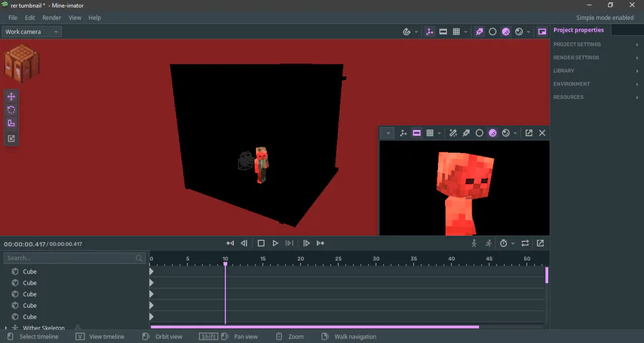Expand the RENDER SETTINGS section
Image resolution: width=644 pixels, height=343 pixels.
596,57
